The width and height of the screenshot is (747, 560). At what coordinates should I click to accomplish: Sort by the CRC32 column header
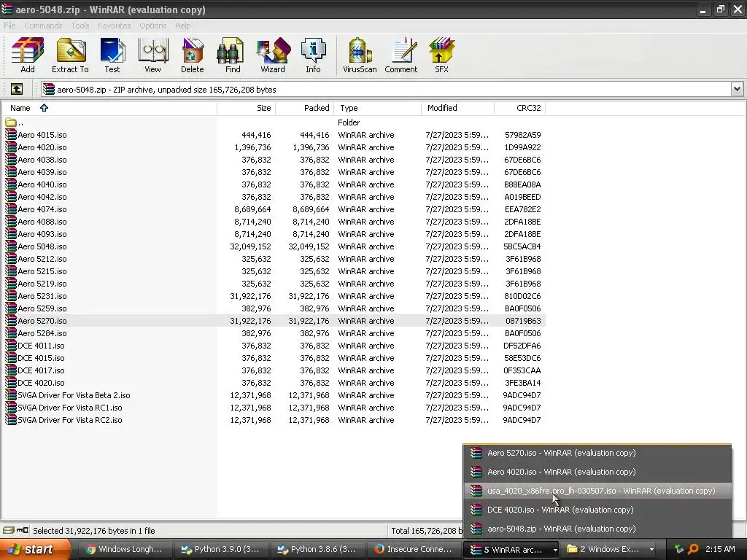click(519, 108)
